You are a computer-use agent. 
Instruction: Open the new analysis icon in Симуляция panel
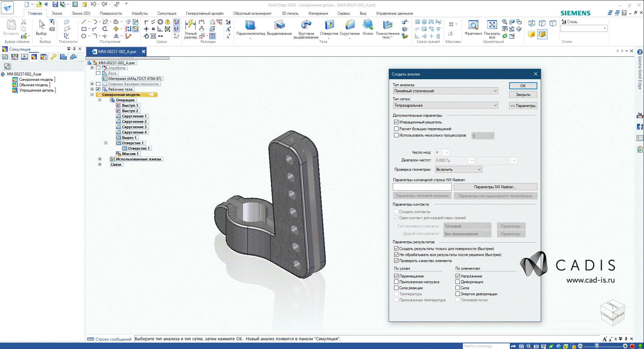(x=5, y=57)
